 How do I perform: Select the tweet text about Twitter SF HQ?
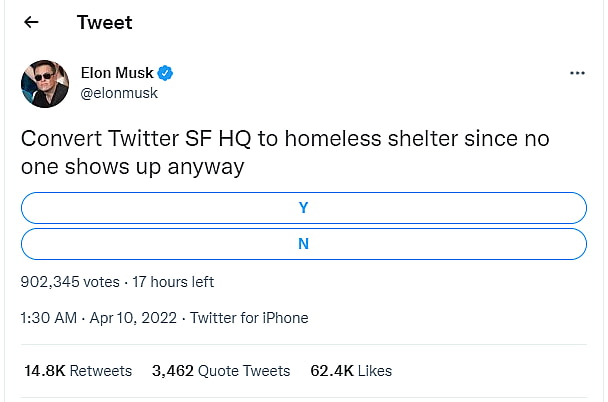point(285,152)
